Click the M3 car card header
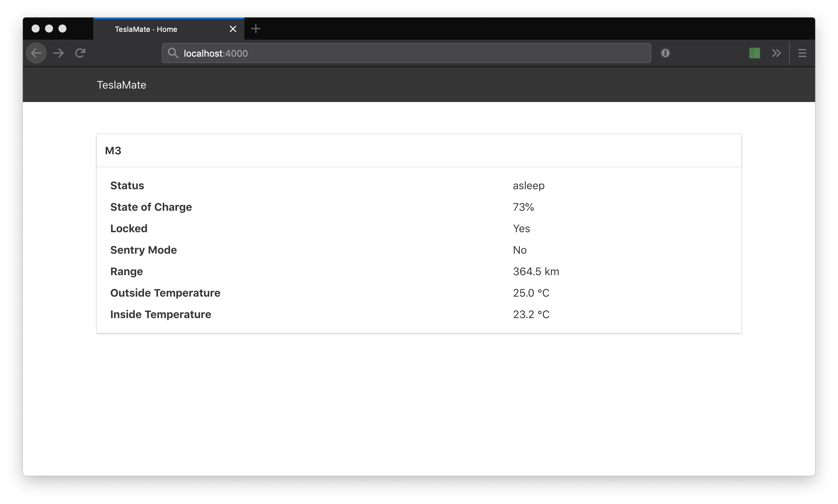838x504 pixels. click(419, 150)
